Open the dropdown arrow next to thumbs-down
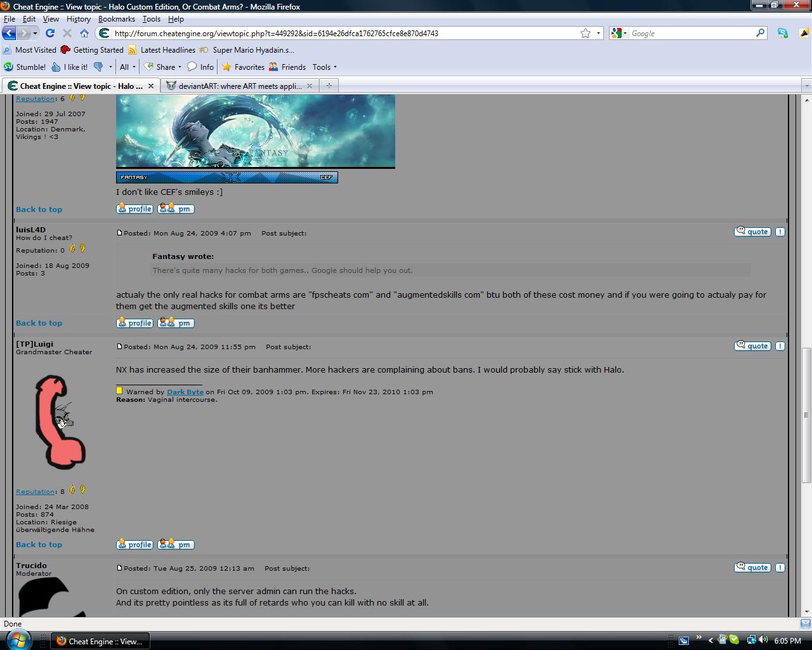 coord(110,67)
